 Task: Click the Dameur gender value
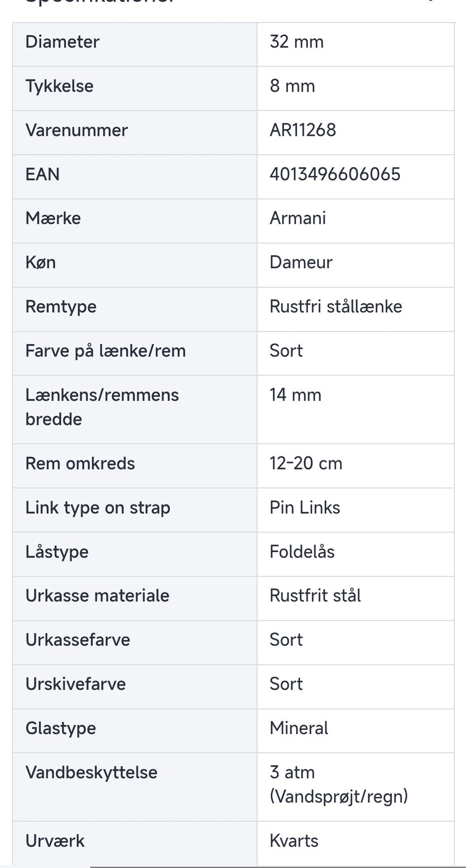coord(300,262)
